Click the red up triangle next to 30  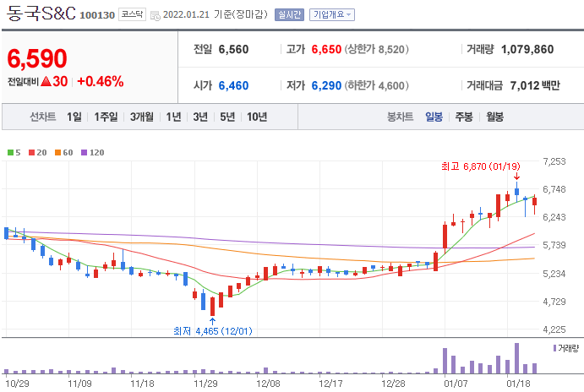[x=46, y=81]
